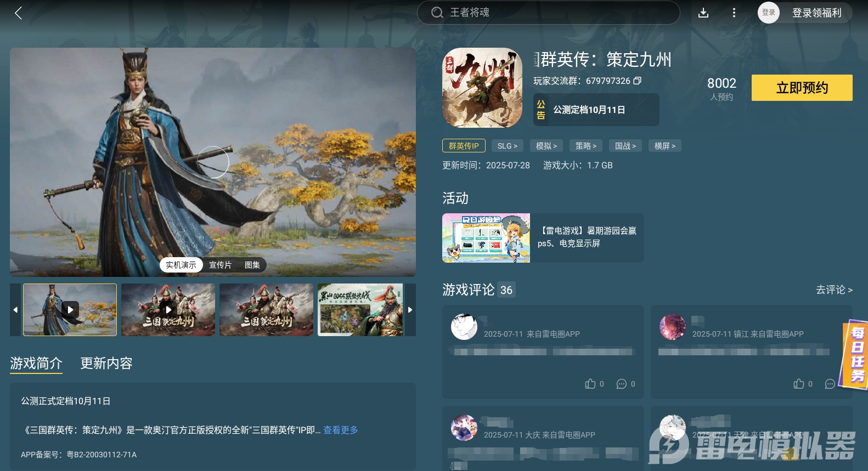Open the 暑期游园会 activity banner
Image resolution: width=868 pixels, height=471 pixels.
tap(543, 238)
